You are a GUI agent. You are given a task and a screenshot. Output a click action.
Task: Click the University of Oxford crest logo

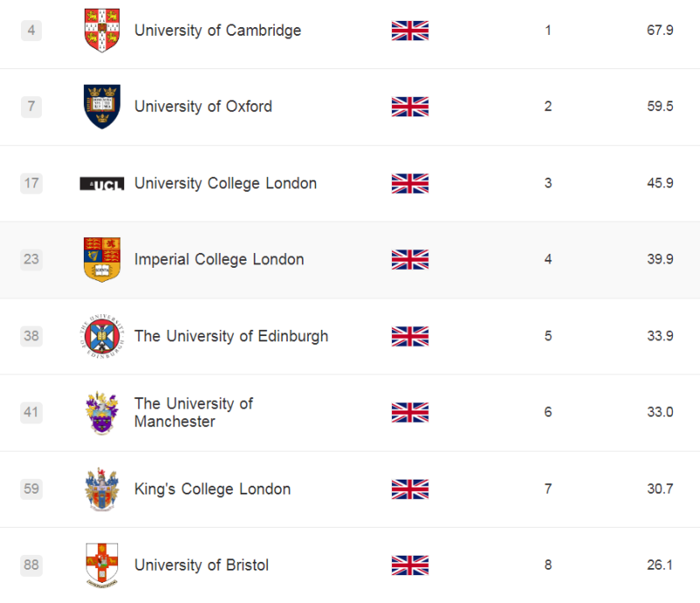point(101,107)
